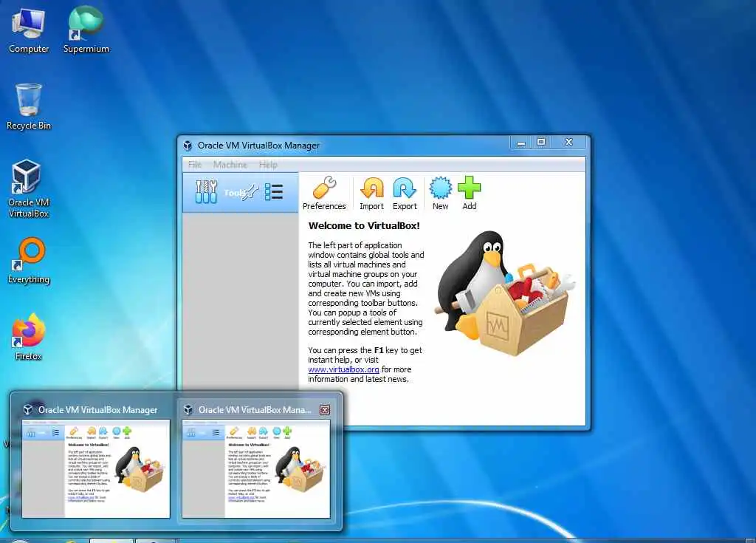Click the penguin toolbox illustration
Image resolution: width=756 pixels, height=543 pixels.
505,293
